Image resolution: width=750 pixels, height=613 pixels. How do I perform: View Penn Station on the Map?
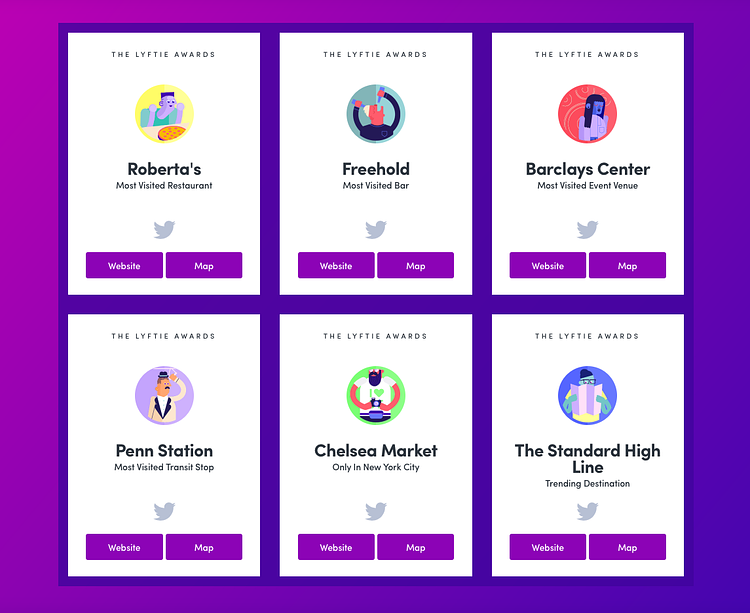coord(204,547)
